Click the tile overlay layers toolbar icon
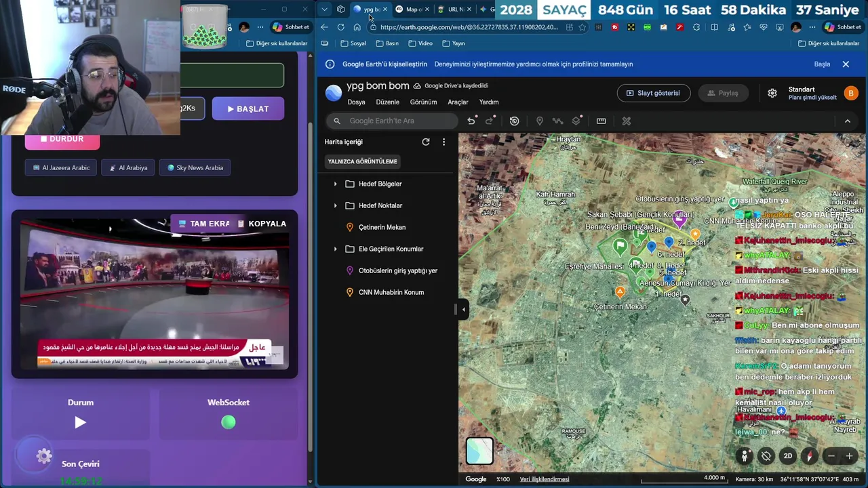Viewport: 868px width, 488px height. pos(576,121)
